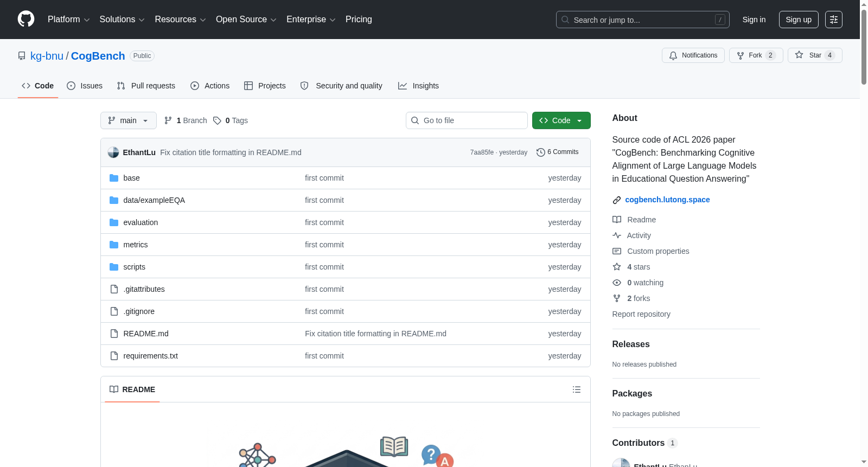
Task: Click the commit history clock icon
Action: [540, 152]
